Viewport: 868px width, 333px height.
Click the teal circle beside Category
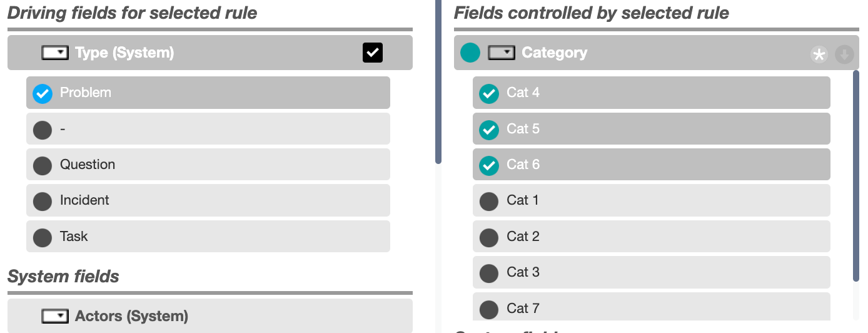point(470,53)
